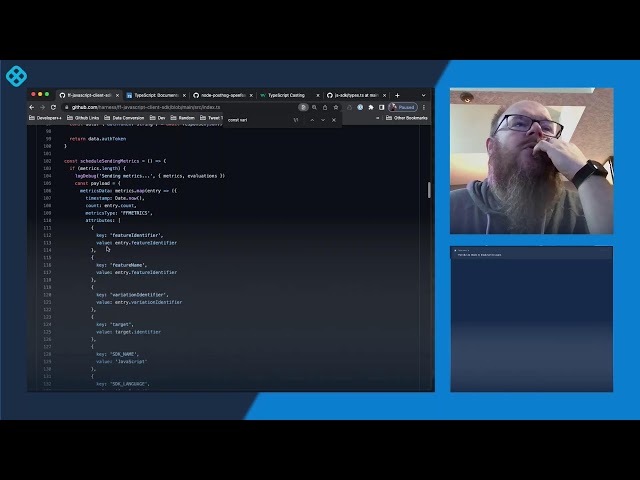Switch to the js-sdk/types.ts tab
The image size is (640, 480).
356,95
